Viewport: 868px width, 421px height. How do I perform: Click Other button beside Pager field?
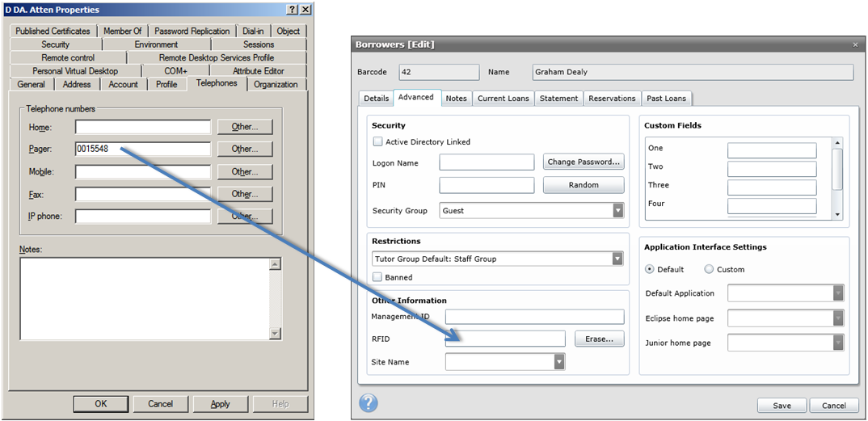(x=244, y=149)
